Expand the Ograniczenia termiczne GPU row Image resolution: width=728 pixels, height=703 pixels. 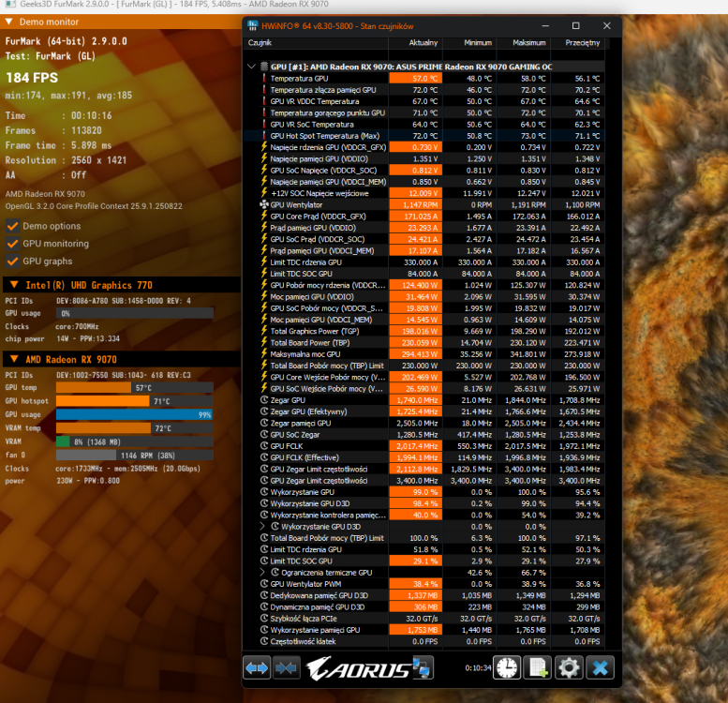[x=262, y=573]
